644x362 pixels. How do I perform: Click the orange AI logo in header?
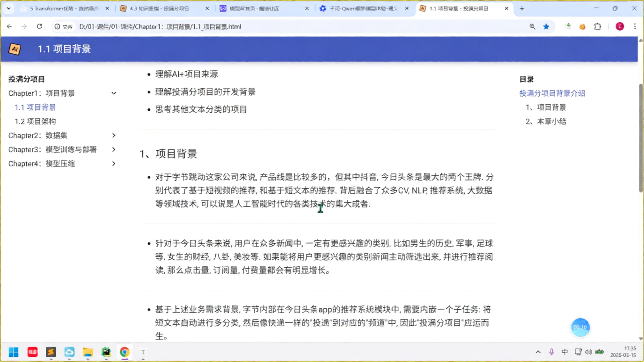pyautogui.click(x=15, y=49)
